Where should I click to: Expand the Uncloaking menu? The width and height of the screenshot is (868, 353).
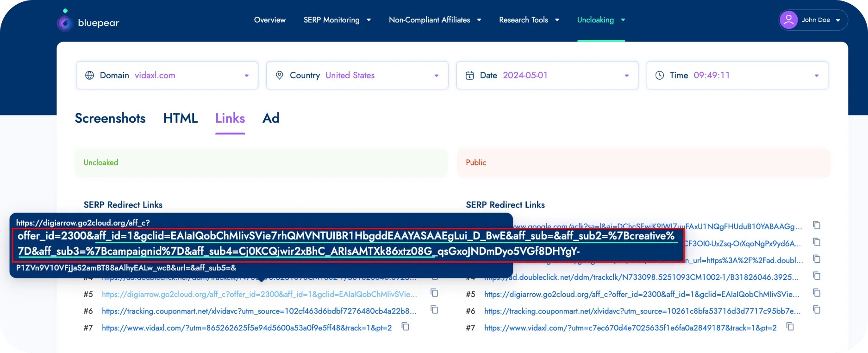[601, 20]
